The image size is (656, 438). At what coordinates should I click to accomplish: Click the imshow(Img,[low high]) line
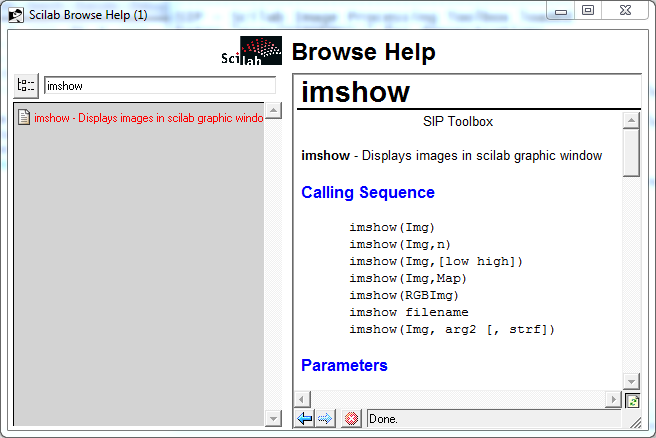pyautogui.click(x=436, y=261)
